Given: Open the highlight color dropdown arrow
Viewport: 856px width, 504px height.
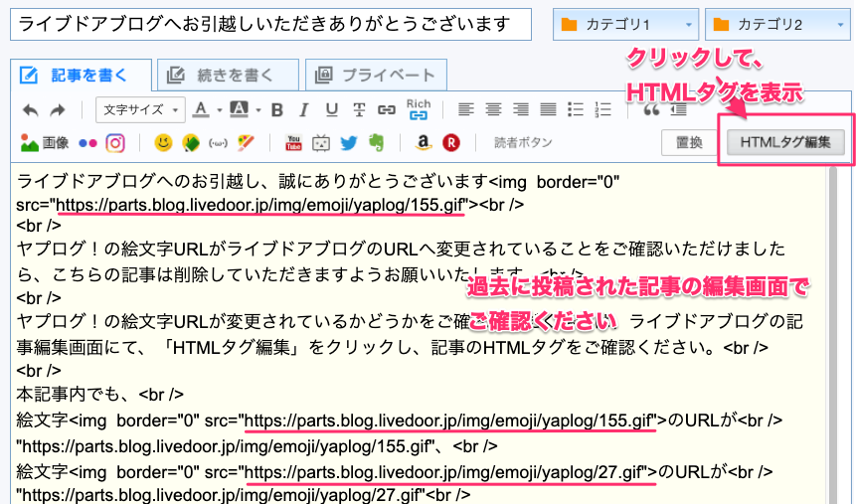Looking at the screenshot, I should [258, 110].
